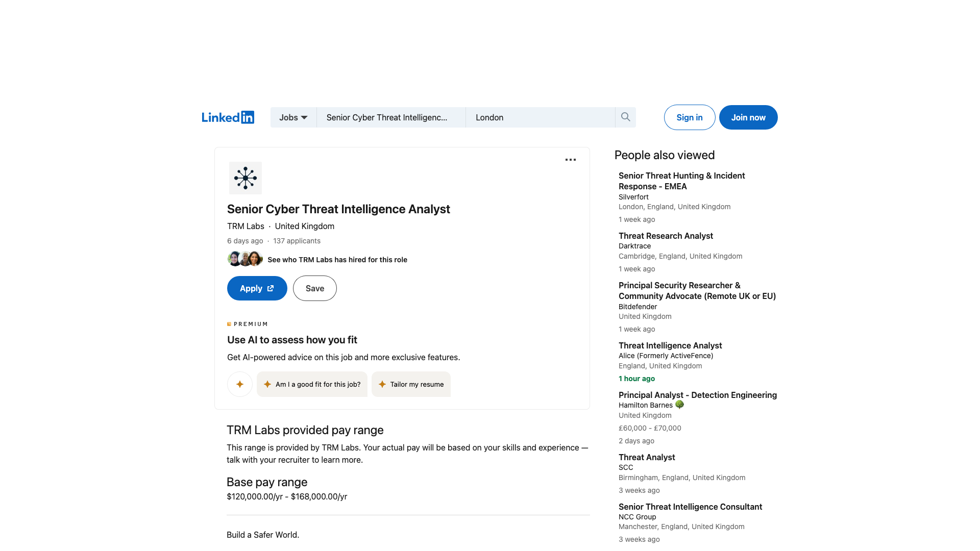Click the Cambridge, England, United Kingdom location
The width and height of the screenshot is (980, 551).
click(680, 256)
